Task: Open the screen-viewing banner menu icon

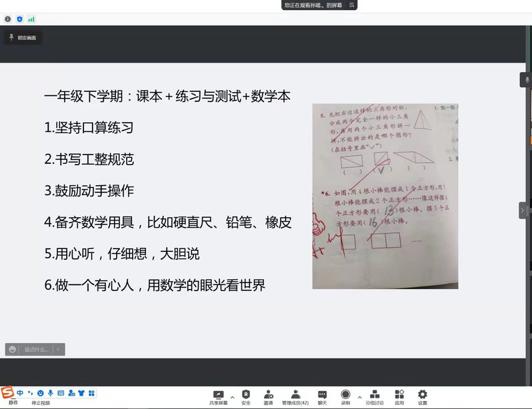Action: click(x=352, y=5)
